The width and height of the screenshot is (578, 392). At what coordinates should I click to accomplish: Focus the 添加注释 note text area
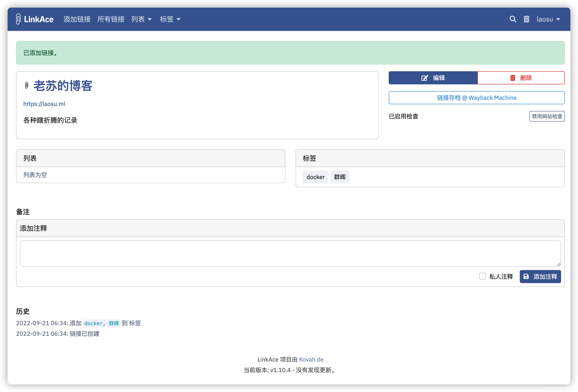pos(290,253)
